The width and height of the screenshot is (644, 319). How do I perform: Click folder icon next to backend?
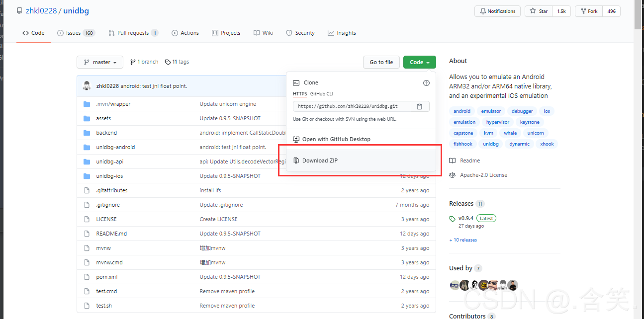[x=87, y=133]
